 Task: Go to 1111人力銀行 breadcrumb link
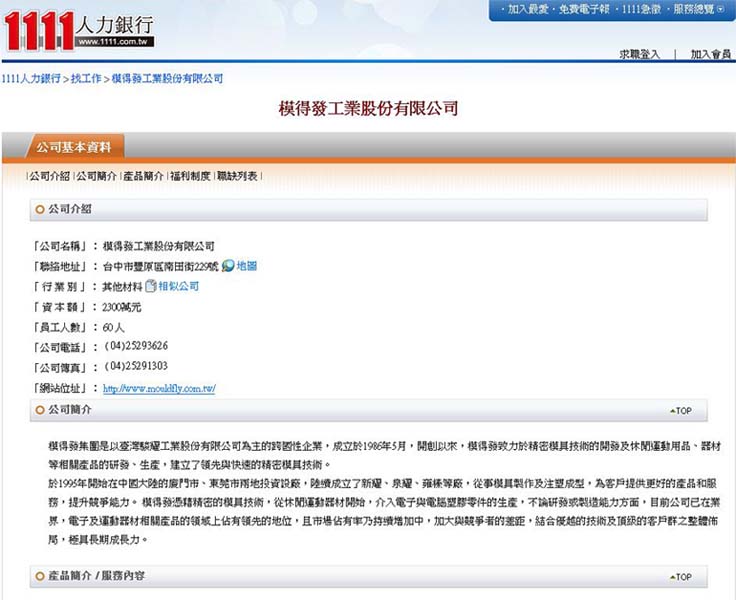point(31,78)
